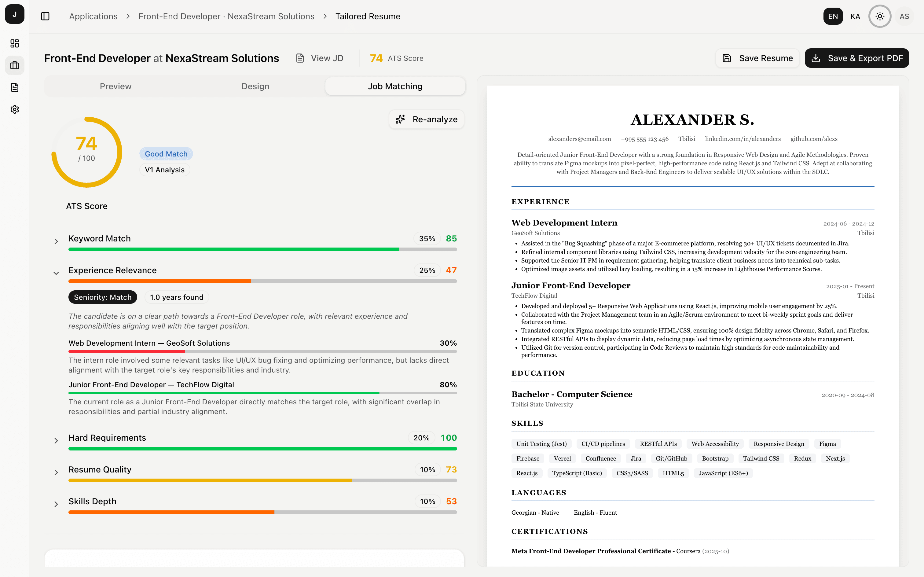The width and height of the screenshot is (924, 577).
Task: Open the document Resumes icon in sidebar
Action: point(14,87)
